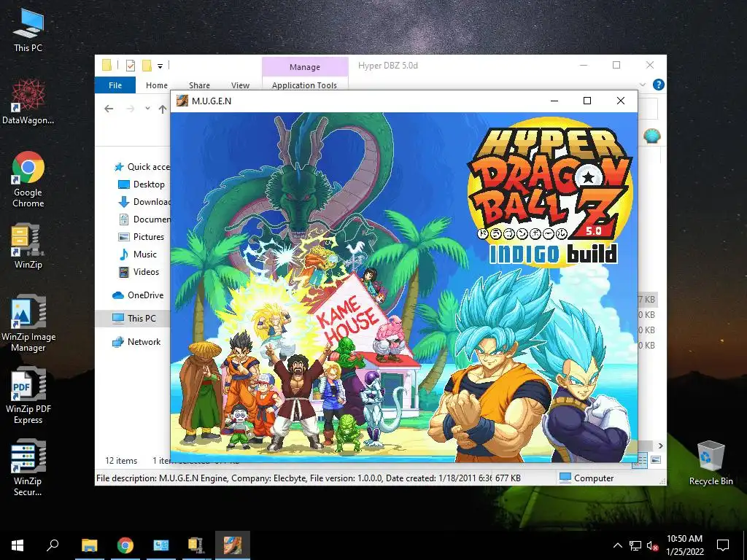Click the Windows Start button

point(18,545)
